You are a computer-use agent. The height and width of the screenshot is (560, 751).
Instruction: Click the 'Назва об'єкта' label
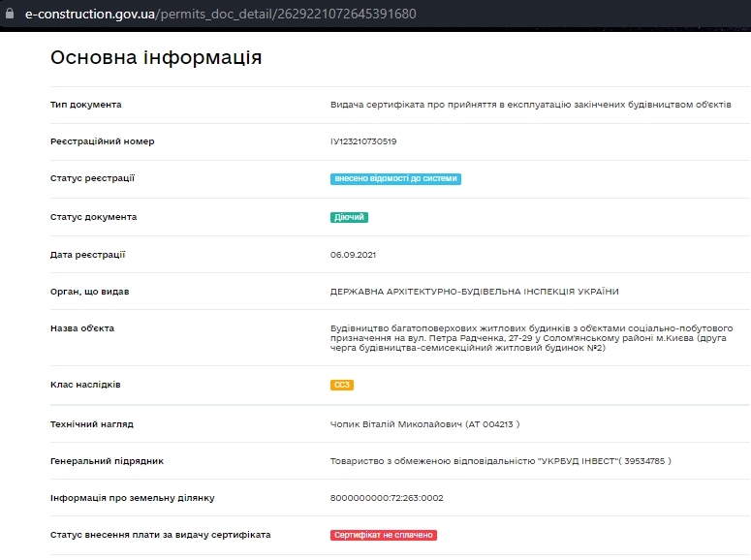[x=82, y=328]
